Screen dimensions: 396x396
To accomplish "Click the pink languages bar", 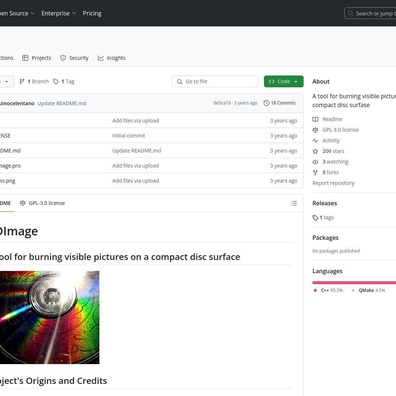I will pyautogui.click(x=354, y=283).
